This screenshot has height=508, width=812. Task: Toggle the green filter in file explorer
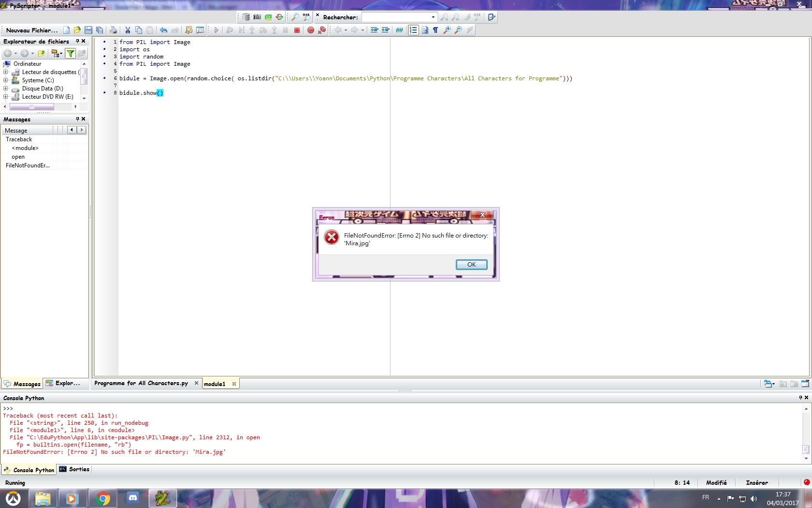[x=70, y=53]
